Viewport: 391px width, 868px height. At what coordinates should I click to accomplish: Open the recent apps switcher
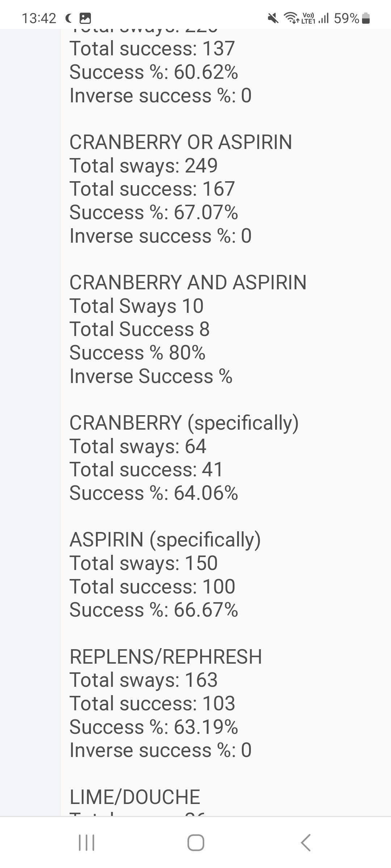tap(87, 842)
